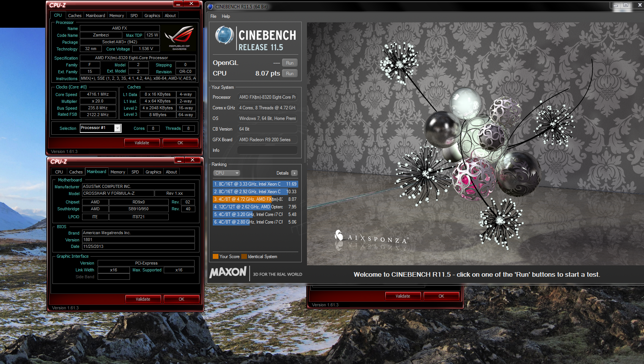
Task: Click OK in CPU-Z window behind Cinebench
Action: pyautogui.click(x=441, y=296)
